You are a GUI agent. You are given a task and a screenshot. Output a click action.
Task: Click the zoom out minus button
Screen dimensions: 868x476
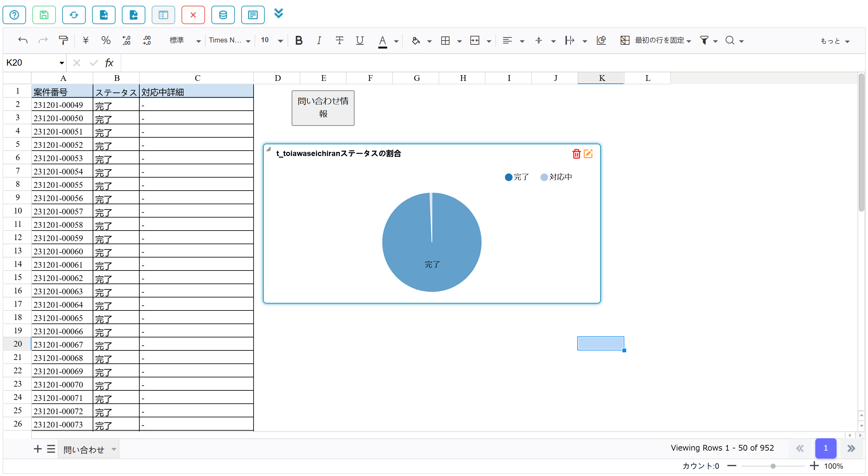click(x=732, y=466)
